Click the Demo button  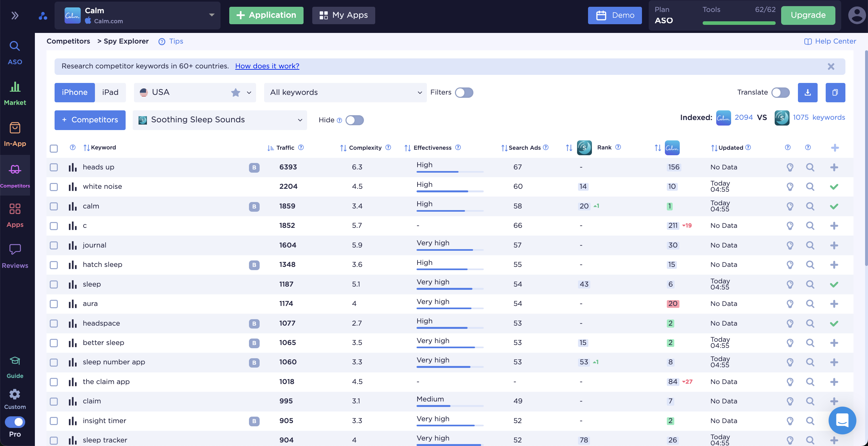coord(615,15)
